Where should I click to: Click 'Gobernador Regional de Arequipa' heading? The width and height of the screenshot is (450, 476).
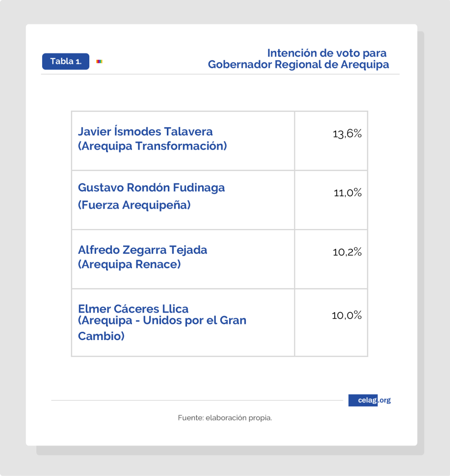298,64
